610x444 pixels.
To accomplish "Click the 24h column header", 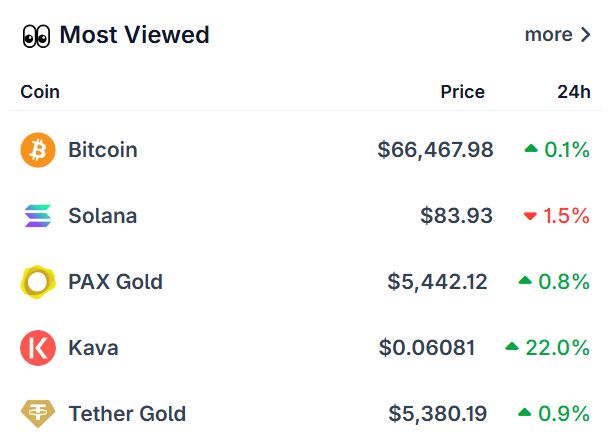I will (x=574, y=92).
